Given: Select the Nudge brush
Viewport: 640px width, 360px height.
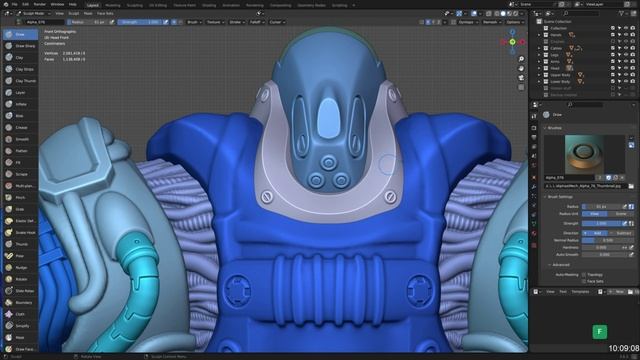Looking at the screenshot, I should 20,267.
